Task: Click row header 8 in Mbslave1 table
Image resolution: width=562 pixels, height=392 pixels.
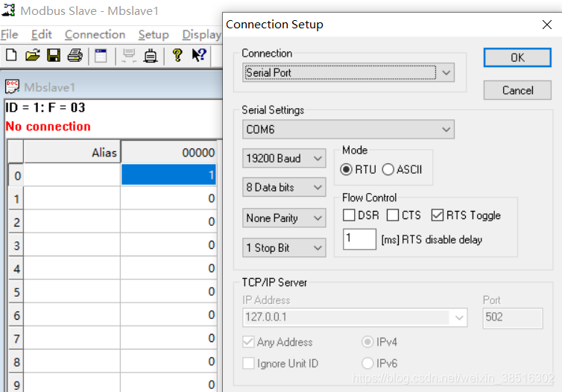Action: point(16,361)
